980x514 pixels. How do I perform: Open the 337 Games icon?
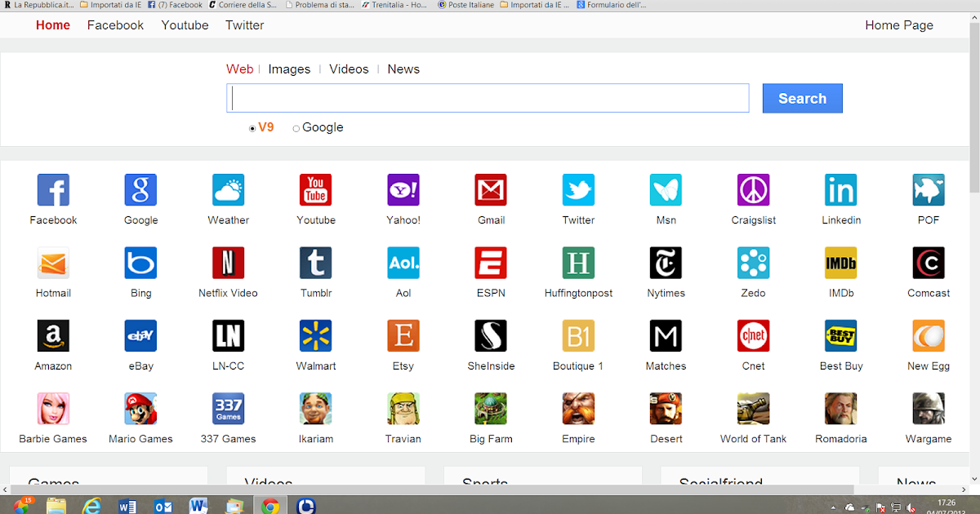click(228, 409)
